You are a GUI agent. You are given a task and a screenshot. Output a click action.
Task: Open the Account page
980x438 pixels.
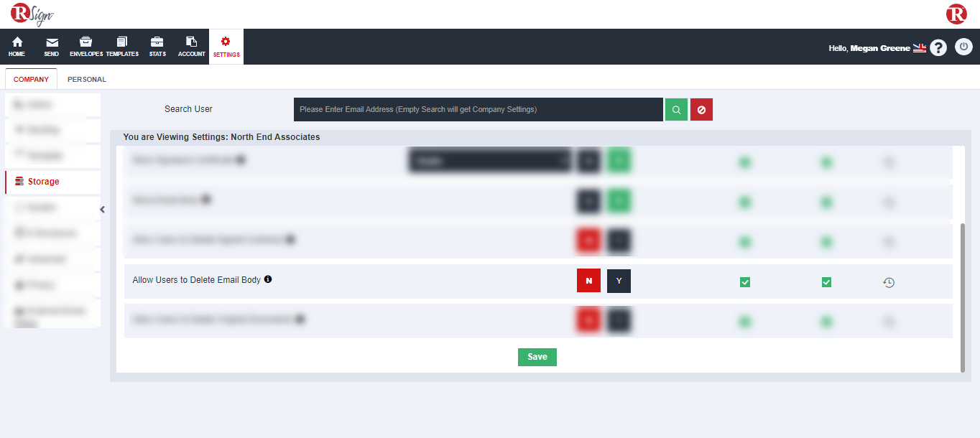point(192,47)
